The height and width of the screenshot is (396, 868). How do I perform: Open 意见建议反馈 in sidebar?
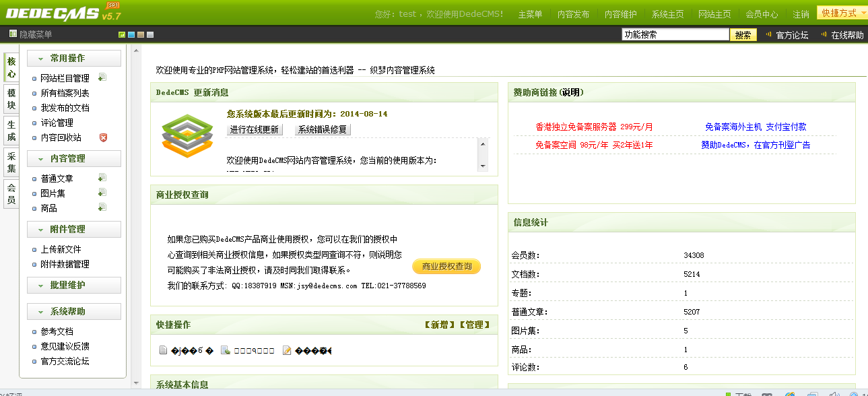(65, 346)
